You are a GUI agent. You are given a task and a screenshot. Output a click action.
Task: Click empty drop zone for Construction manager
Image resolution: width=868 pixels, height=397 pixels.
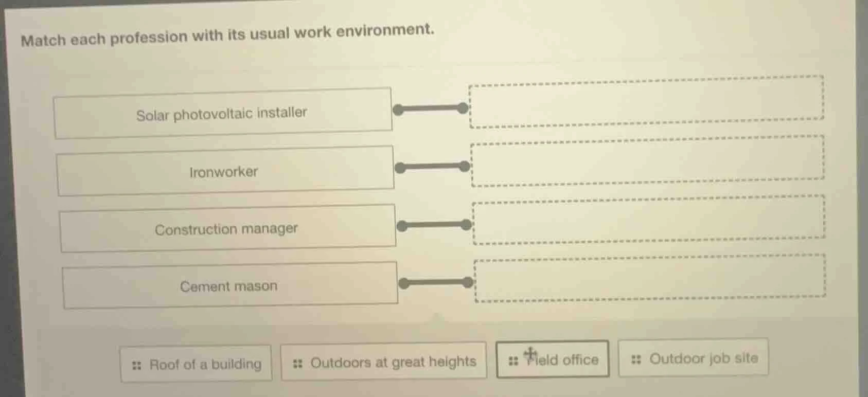(648, 219)
